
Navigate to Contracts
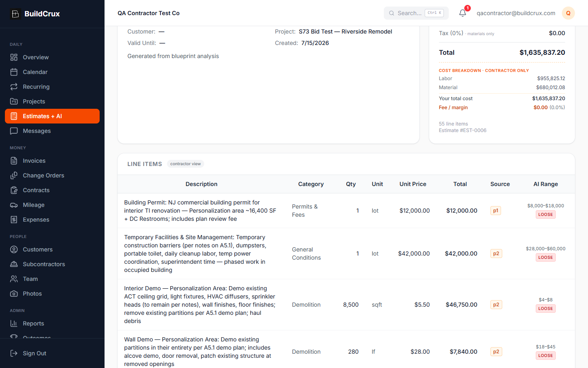[52, 190]
